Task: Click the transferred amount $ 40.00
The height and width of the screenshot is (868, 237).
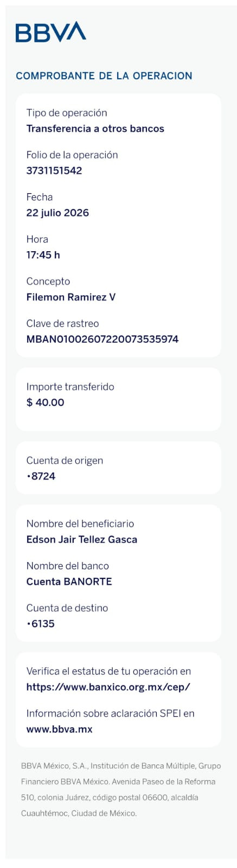Action: [x=45, y=402]
